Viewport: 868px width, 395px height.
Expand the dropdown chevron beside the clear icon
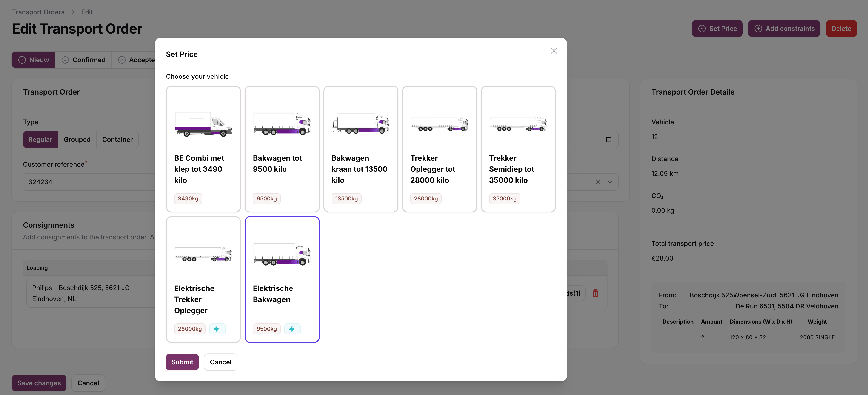click(x=610, y=182)
